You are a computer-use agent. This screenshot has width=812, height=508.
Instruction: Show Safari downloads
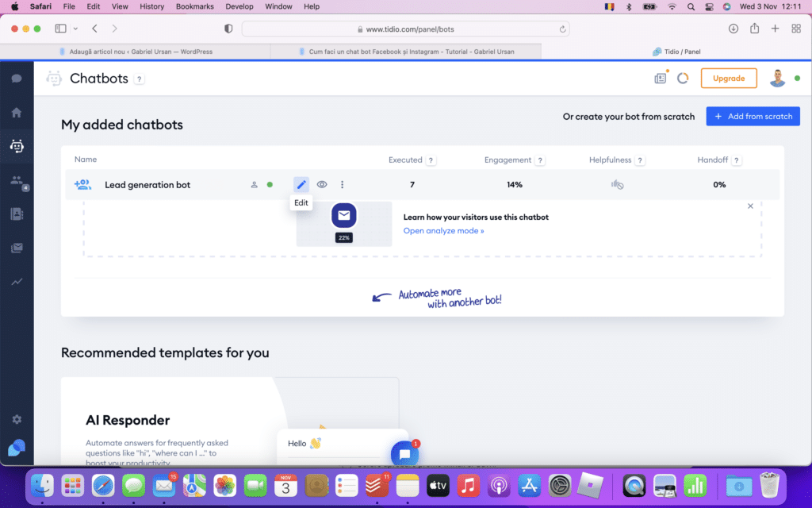(733, 29)
